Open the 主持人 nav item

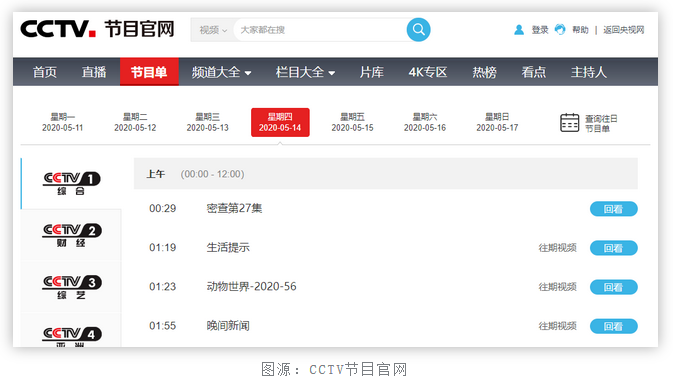(x=589, y=72)
